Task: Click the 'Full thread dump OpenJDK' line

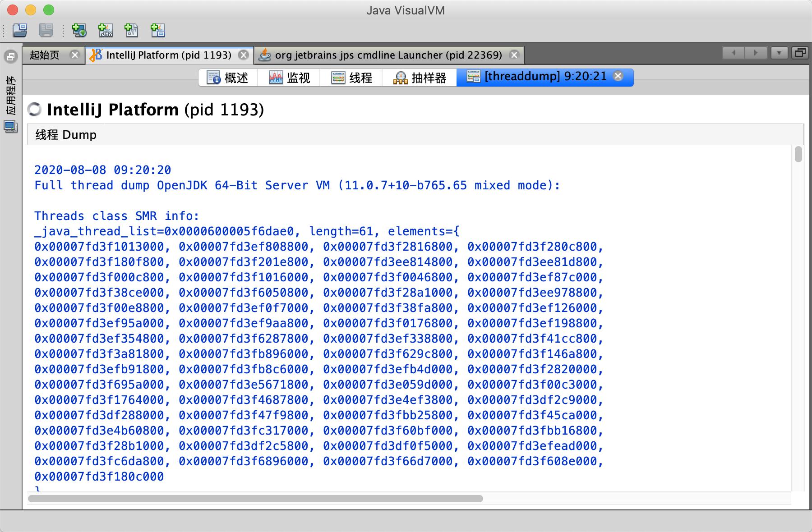Action: (x=297, y=185)
